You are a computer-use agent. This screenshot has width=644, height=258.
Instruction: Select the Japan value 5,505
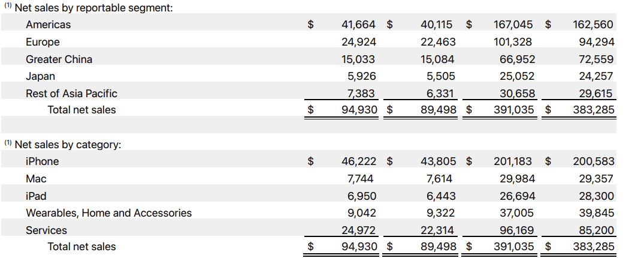pos(440,76)
